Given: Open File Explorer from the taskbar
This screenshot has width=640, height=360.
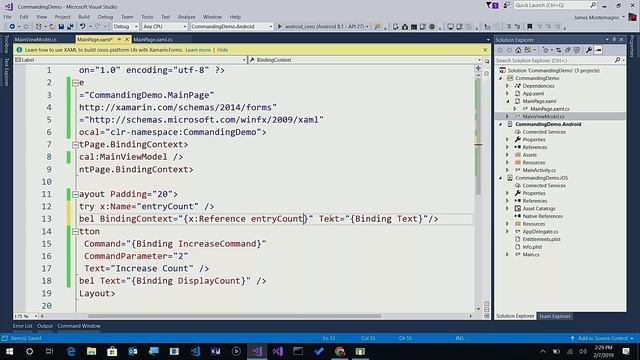Looking at the screenshot, I should (91, 351).
